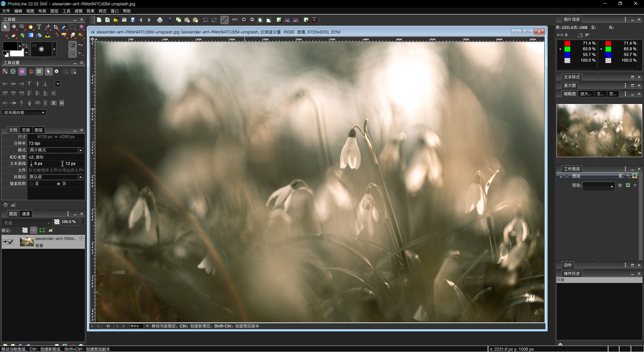Image resolution: width=644 pixels, height=352 pixels.
Task: Activate the clone stamp tool
Action: 48,36
